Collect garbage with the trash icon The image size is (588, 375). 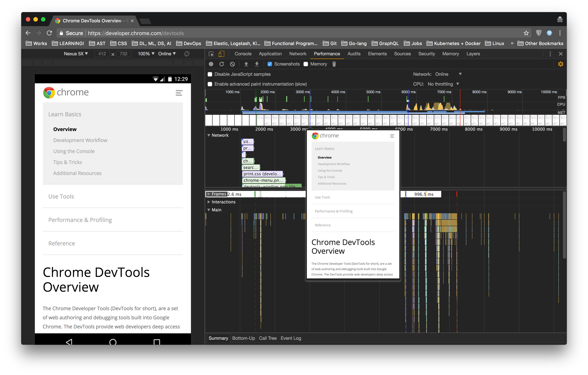(334, 64)
